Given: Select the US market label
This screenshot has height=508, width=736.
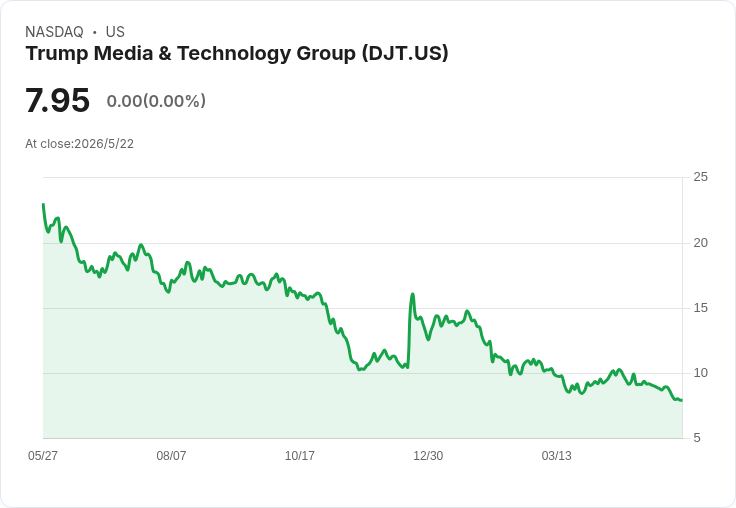Looking at the screenshot, I should tap(115, 32).
